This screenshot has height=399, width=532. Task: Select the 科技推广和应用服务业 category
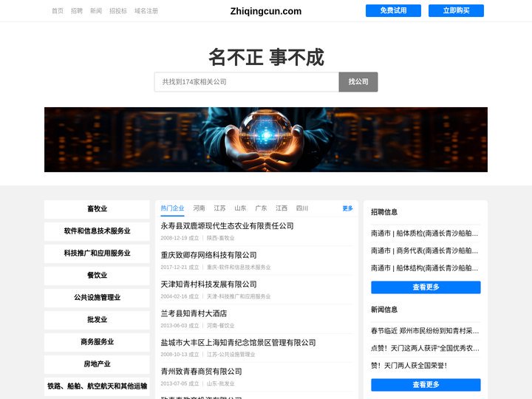[x=97, y=253]
